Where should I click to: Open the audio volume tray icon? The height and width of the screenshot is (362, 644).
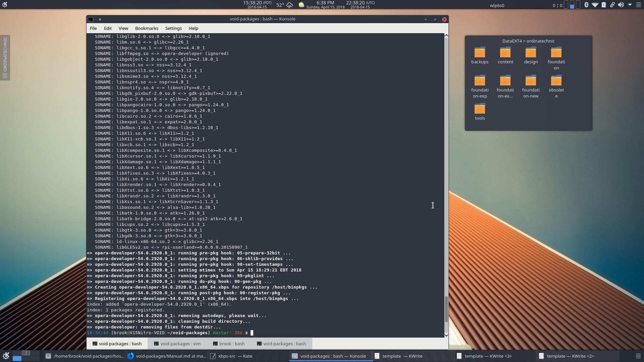(621, 5)
